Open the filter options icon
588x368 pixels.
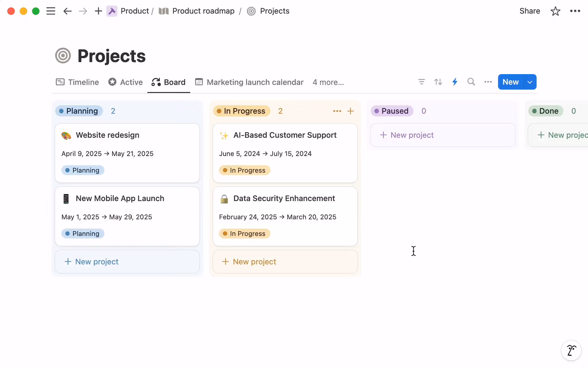(x=421, y=82)
